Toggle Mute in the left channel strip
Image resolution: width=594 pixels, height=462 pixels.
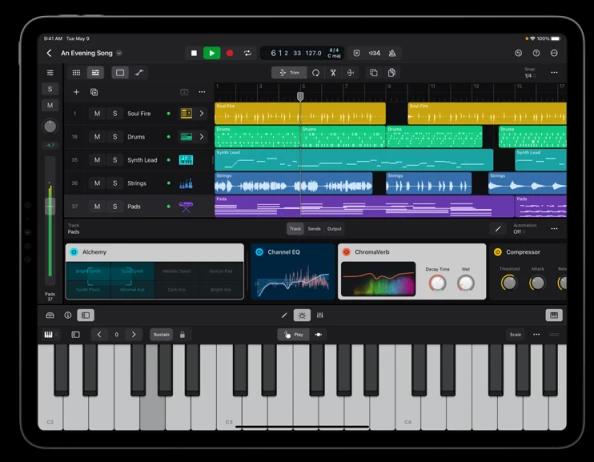coord(50,105)
